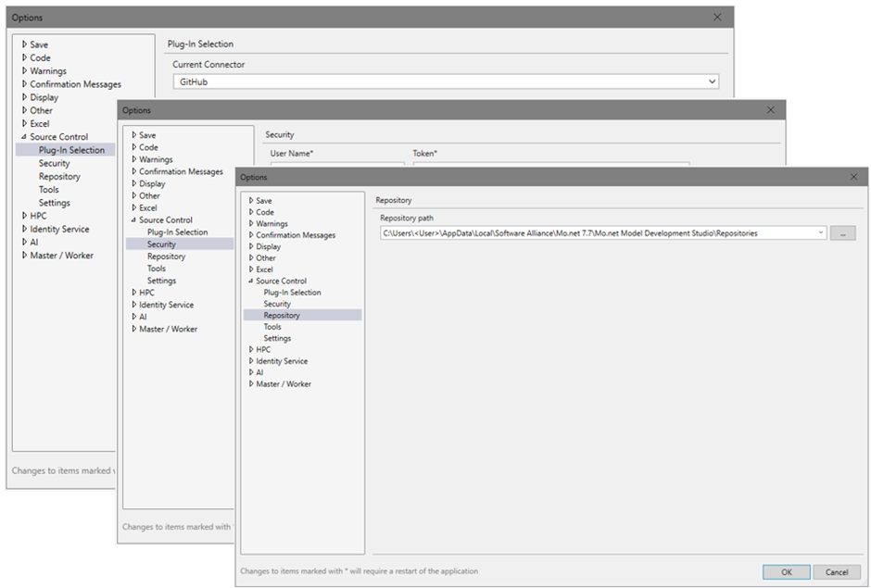This screenshot has height=588, width=871.
Task: Expand Other in front Options window
Action: pyautogui.click(x=251, y=258)
